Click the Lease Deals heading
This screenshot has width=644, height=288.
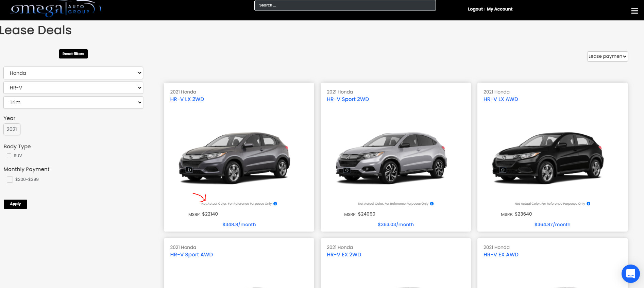point(35,30)
